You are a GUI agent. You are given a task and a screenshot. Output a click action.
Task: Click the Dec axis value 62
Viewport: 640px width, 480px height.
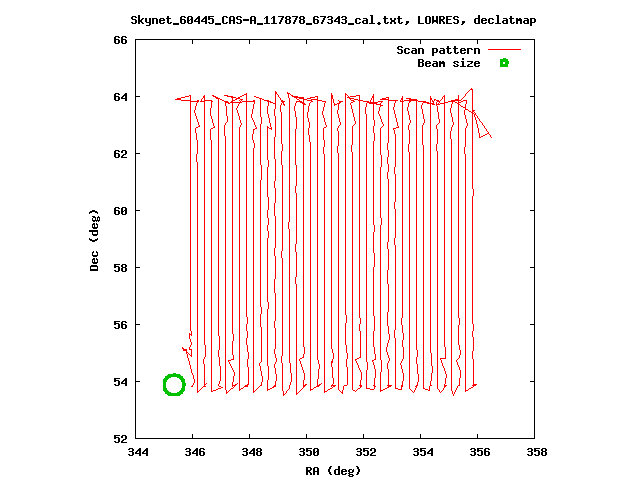(120, 154)
